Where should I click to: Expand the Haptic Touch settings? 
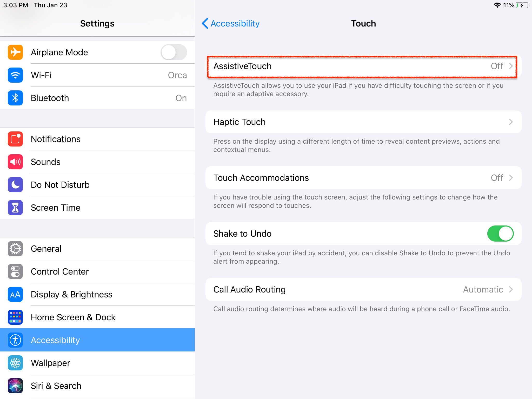(364, 122)
